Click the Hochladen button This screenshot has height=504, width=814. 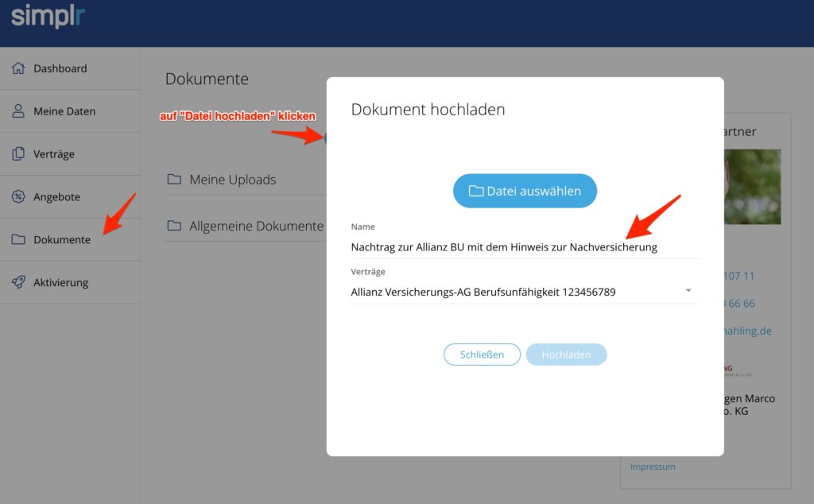coord(566,355)
